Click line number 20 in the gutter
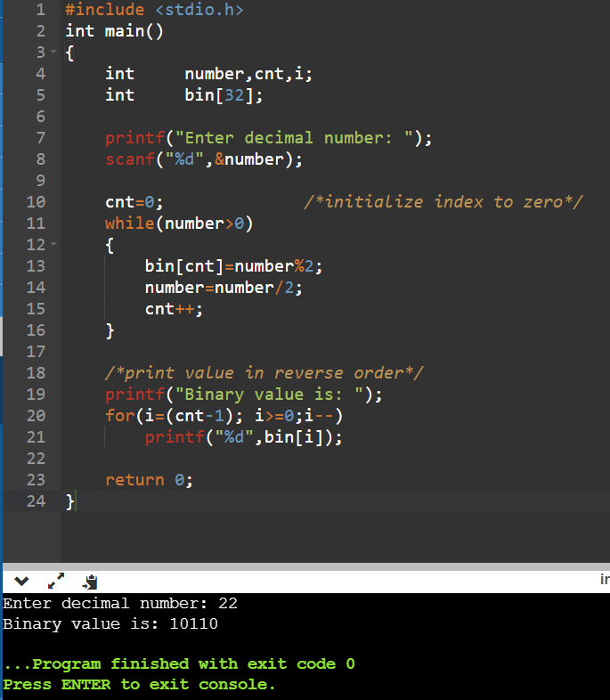The height and width of the screenshot is (700, 610). click(x=37, y=416)
